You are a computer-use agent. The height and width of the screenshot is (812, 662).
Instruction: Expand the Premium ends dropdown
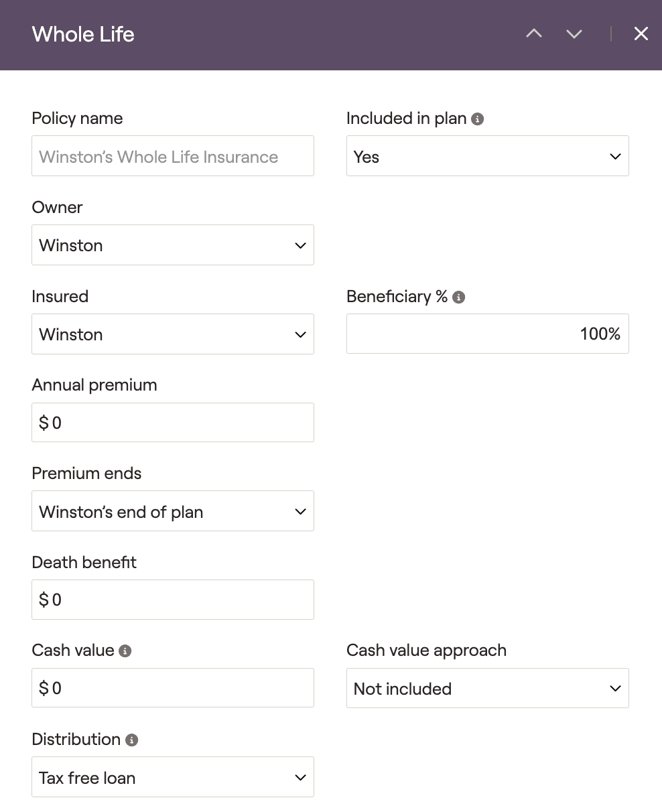coord(172,512)
